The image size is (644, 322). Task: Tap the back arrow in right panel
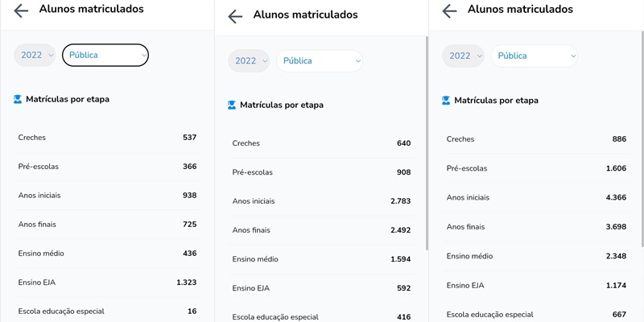[449, 11]
